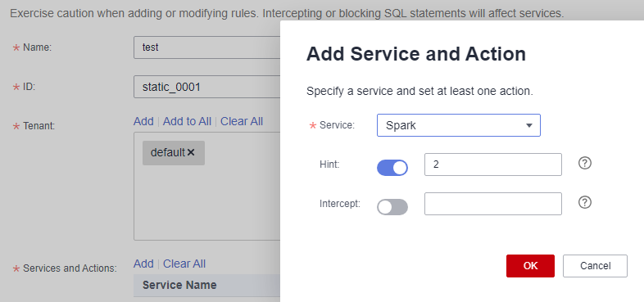Click Clear All link for Tenant
The width and height of the screenshot is (644, 302).
pos(242,121)
